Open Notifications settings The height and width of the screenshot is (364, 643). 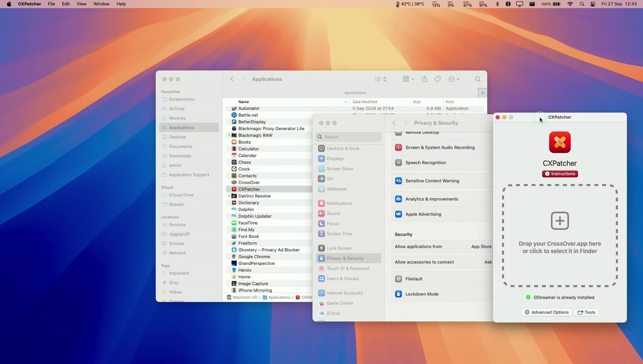348,203
